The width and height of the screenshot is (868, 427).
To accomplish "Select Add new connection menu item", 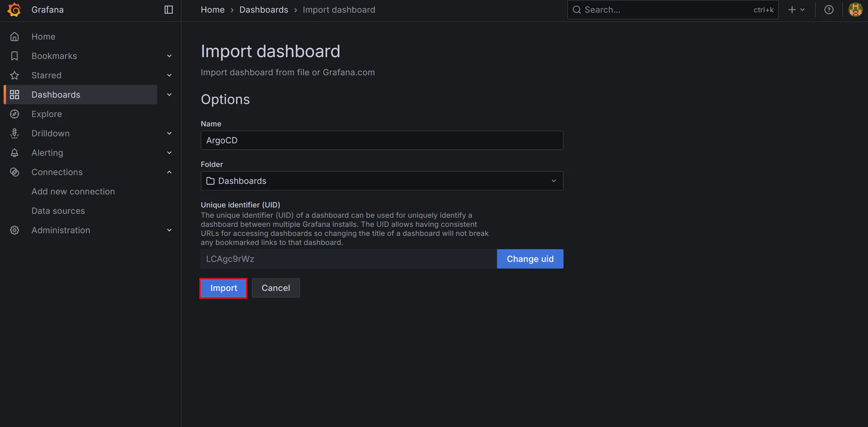I will pyautogui.click(x=73, y=192).
